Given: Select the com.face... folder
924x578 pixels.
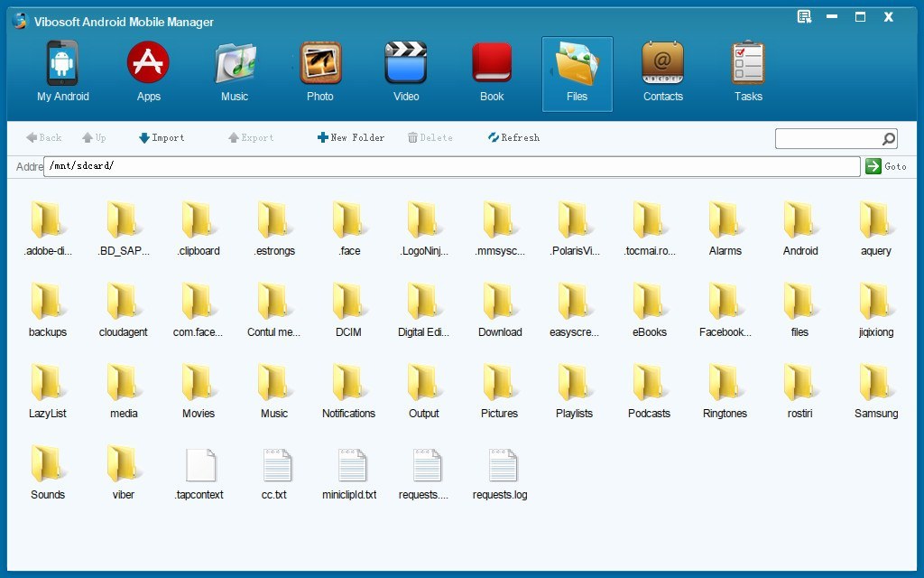Looking at the screenshot, I should (x=198, y=311).
